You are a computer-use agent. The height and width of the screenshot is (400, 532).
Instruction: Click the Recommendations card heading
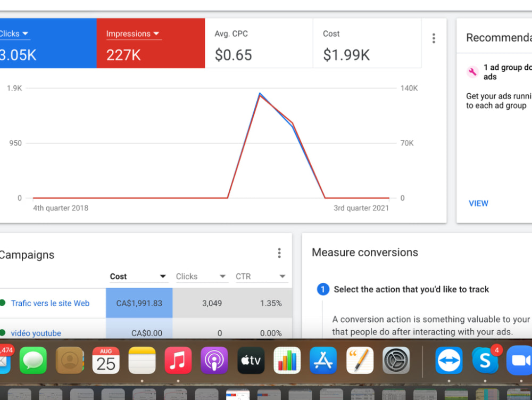click(499, 37)
